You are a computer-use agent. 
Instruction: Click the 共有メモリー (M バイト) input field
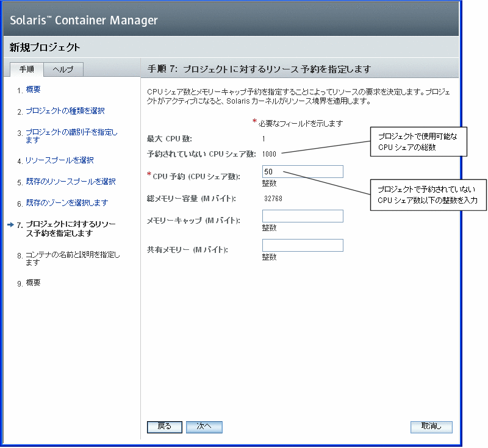click(x=303, y=245)
